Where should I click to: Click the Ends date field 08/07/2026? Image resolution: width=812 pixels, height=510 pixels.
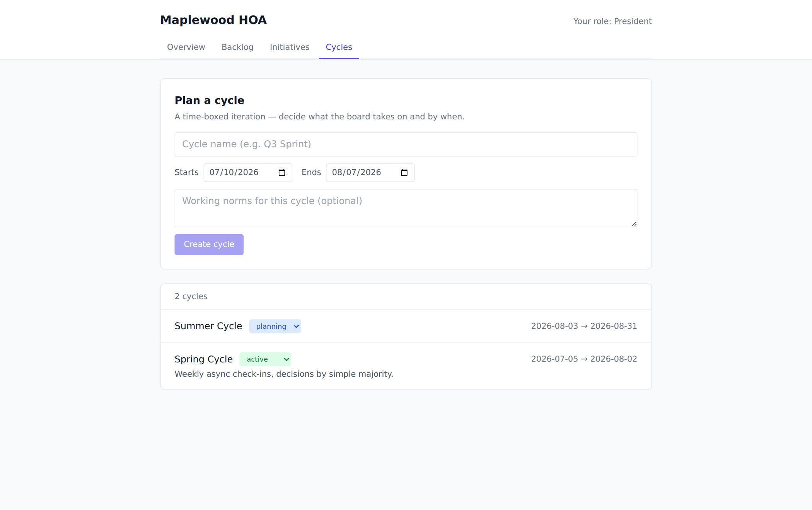pos(370,173)
